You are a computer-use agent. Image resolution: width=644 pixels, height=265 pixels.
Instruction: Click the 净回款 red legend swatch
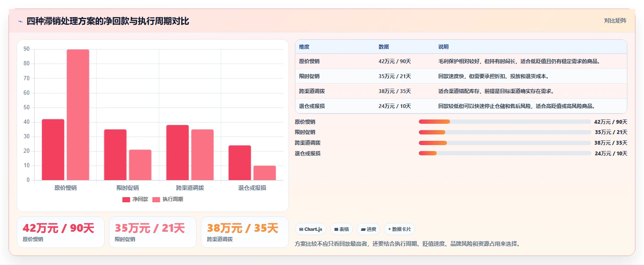coord(126,200)
